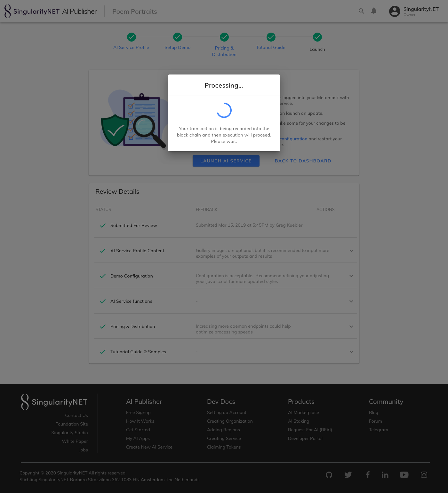Open AI Marketplace product link

(303, 412)
